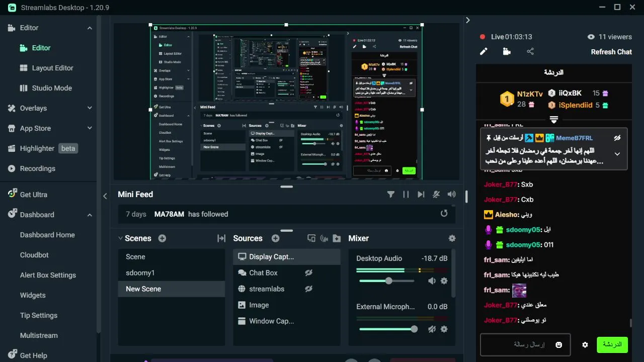Collapse the Dashboard section chevron

pos(90,215)
